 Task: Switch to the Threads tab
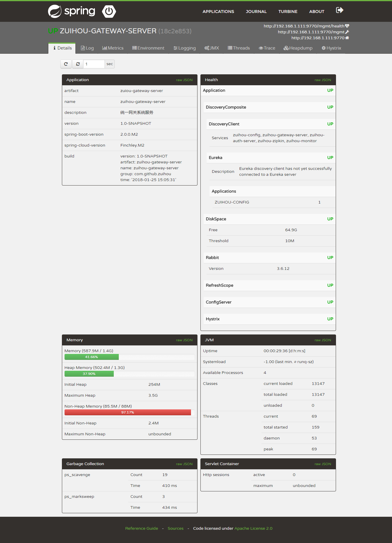[239, 48]
